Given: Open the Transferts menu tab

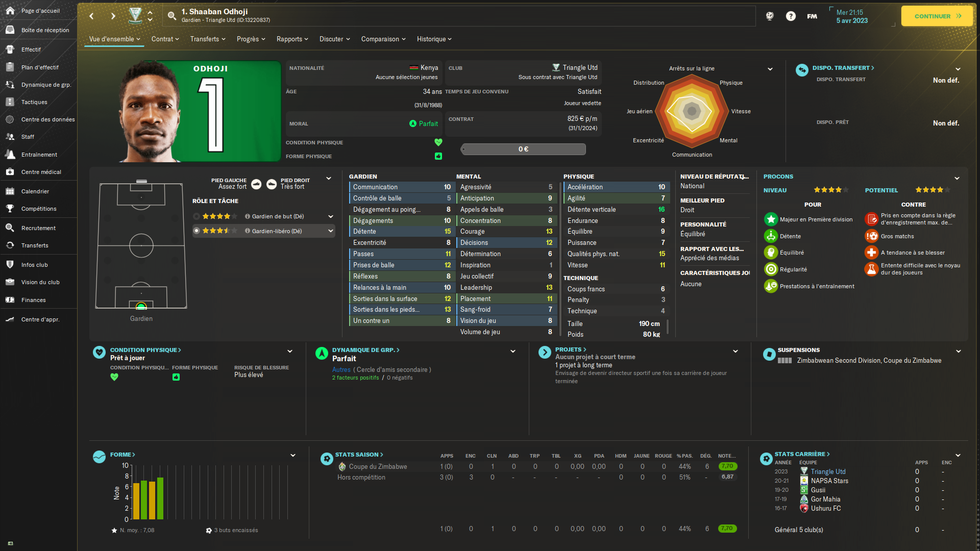Looking at the screenshot, I should click(208, 39).
